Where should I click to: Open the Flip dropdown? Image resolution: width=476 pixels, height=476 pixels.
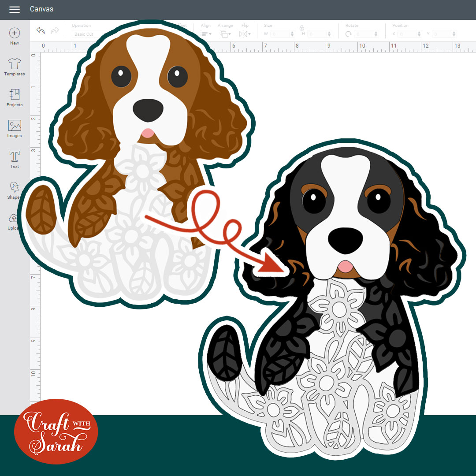click(x=245, y=34)
